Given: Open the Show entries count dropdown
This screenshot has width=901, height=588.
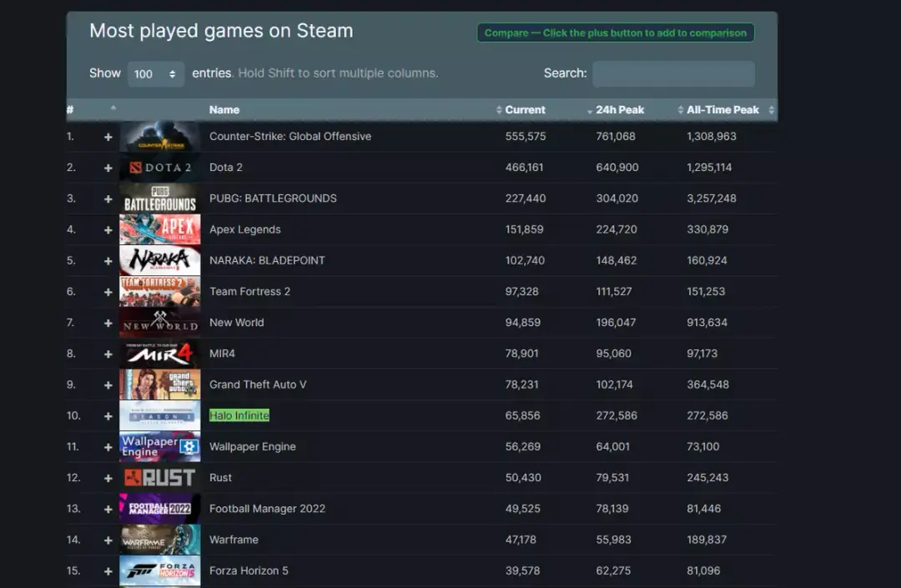Looking at the screenshot, I should pos(155,74).
